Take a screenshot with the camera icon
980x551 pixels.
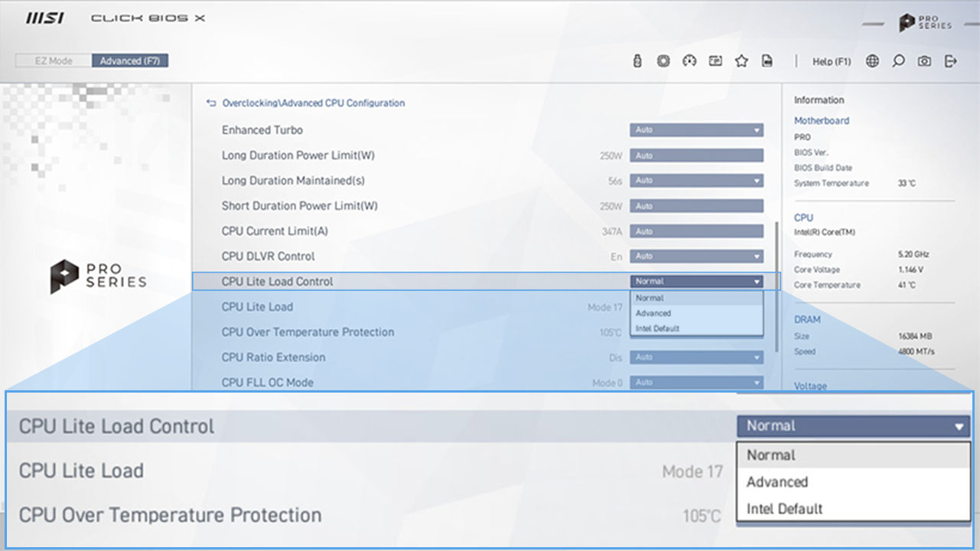[923, 60]
